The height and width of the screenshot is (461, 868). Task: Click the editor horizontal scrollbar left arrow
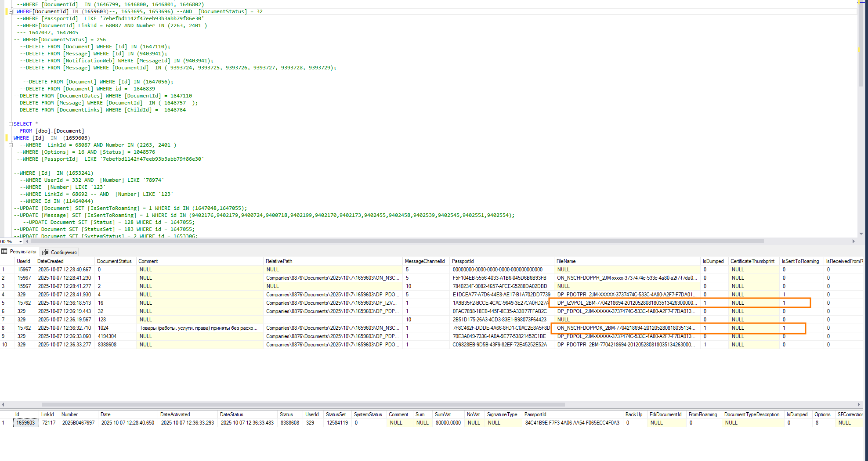point(27,241)
